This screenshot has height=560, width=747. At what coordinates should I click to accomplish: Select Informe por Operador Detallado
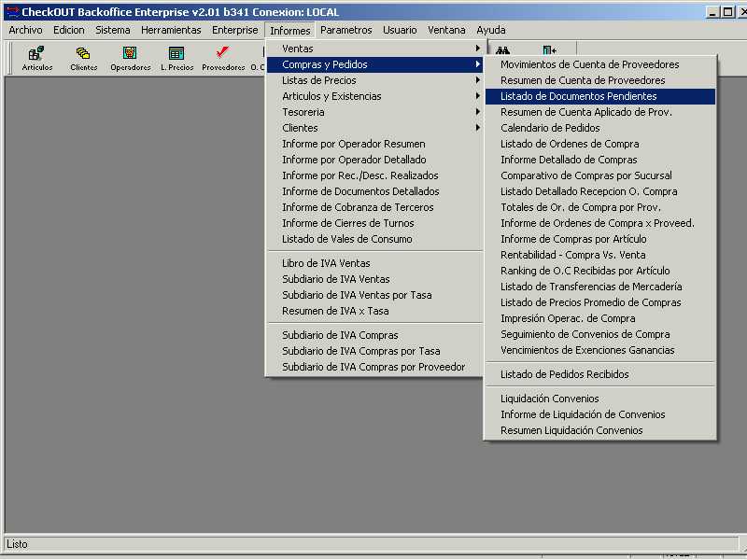click(x=374, y=160)
